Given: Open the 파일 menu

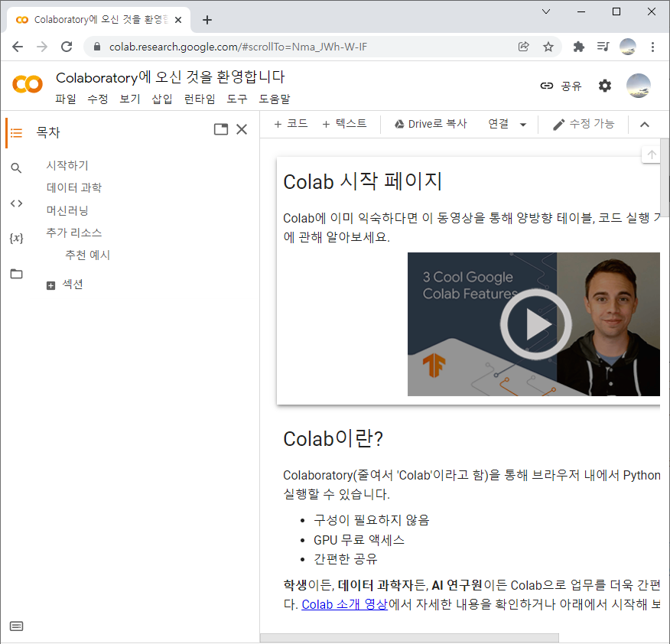Looking at the screenshot, I should (66, 99).
